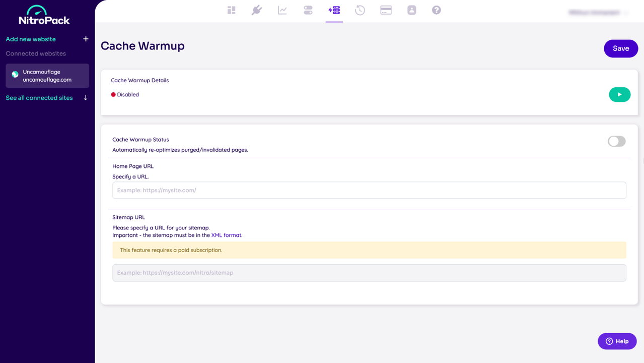Open the question mark help icon
Viewport: 644px width, 363px height.
tap(437, 10)
